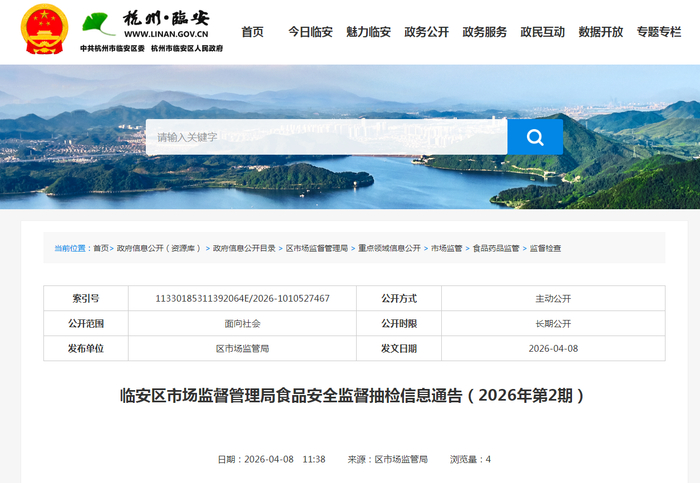The width and height of the screenshot is (700, 483).
Task: Go to 政务服务 in top navigation
Action: (x=484, y=32)
